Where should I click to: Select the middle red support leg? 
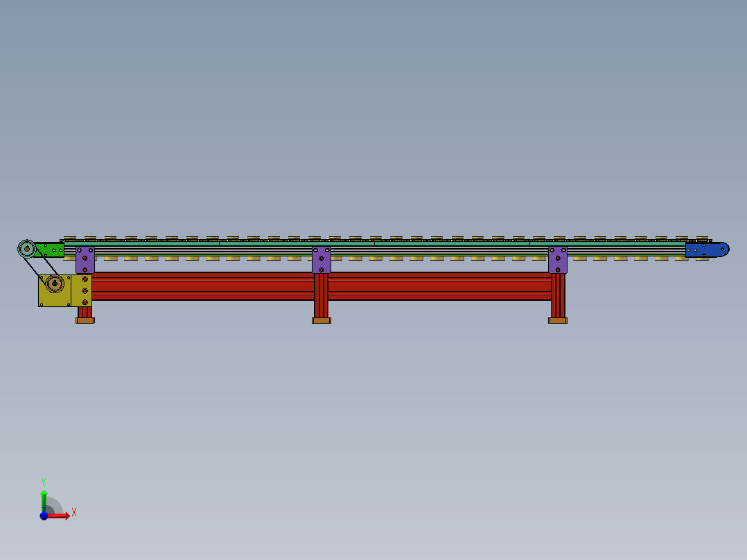pyautogui.click(x=321, y=295)
